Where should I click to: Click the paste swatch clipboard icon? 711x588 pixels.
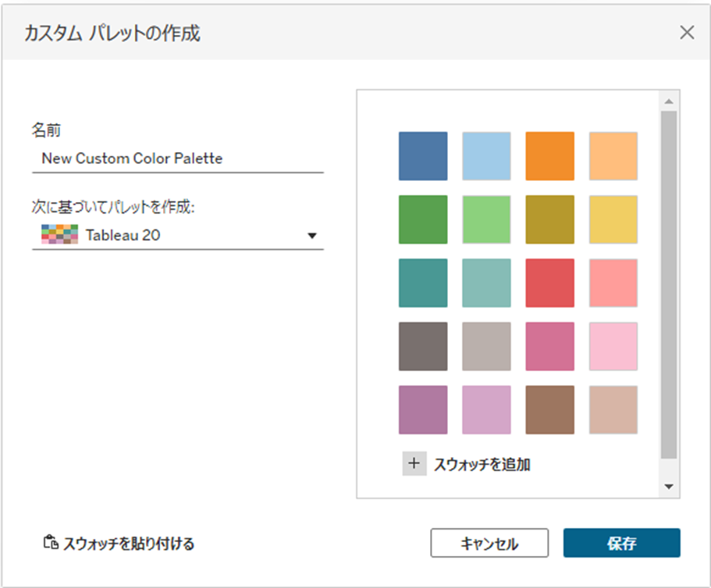tap(50, 543)
